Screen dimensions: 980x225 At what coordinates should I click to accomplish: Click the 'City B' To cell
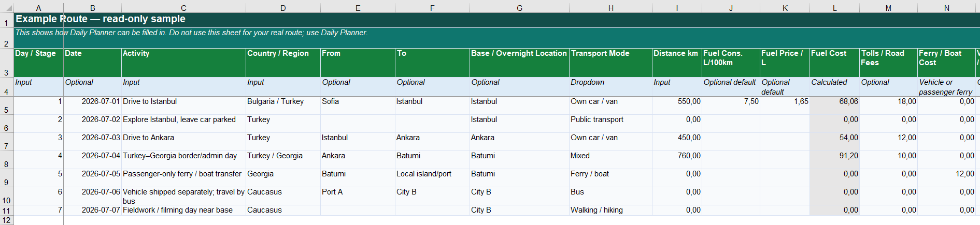(432, 196)
